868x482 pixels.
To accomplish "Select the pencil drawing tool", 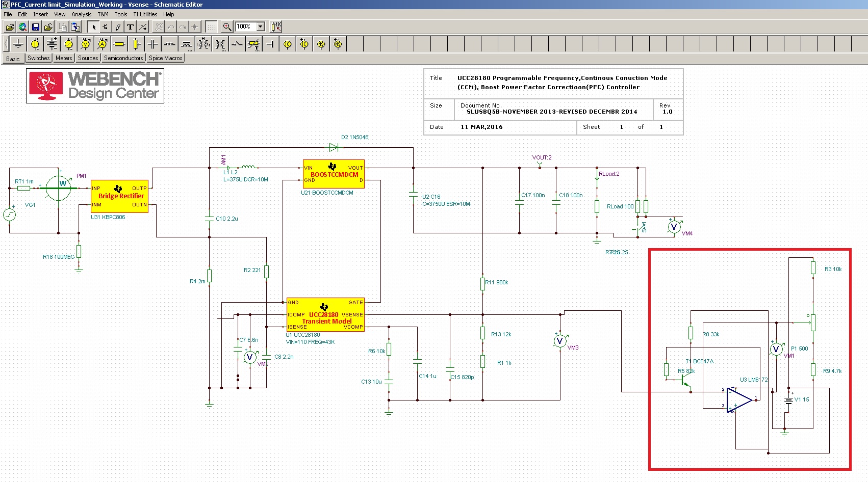I will (118, 27).
